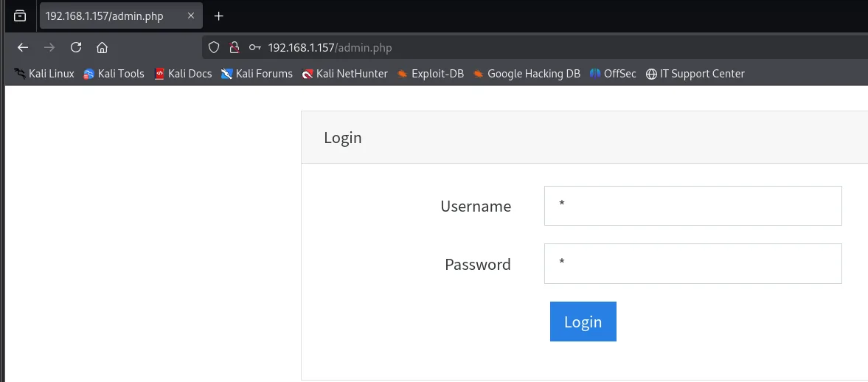Go to the browser home page
Viewport: 868px width, 382px height.
click(x=102, y=48)
